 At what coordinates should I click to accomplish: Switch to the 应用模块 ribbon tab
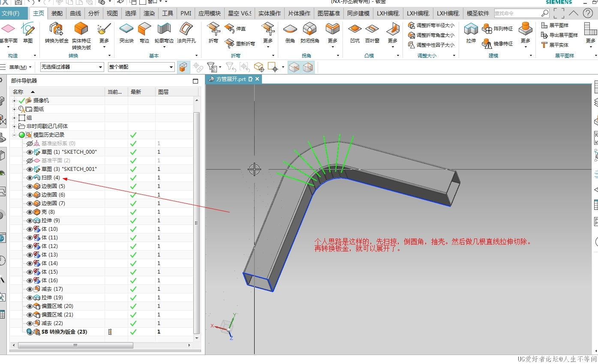coord(210,13)
